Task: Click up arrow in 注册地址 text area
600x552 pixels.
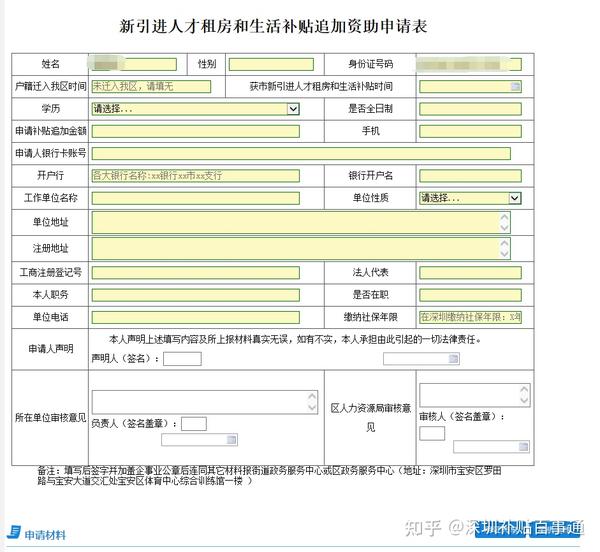Action: [504, 243]
